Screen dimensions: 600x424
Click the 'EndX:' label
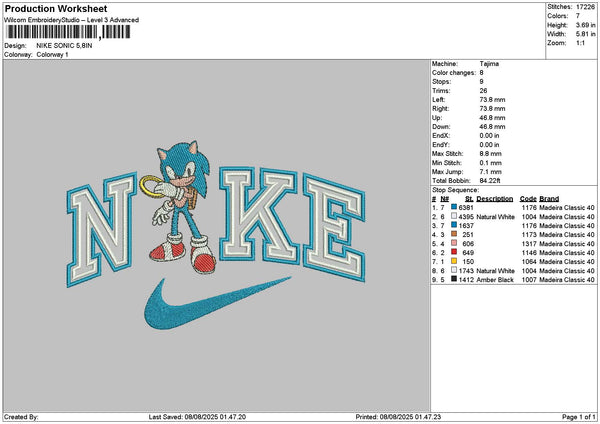pyautogui.click(x=441, y=136)
